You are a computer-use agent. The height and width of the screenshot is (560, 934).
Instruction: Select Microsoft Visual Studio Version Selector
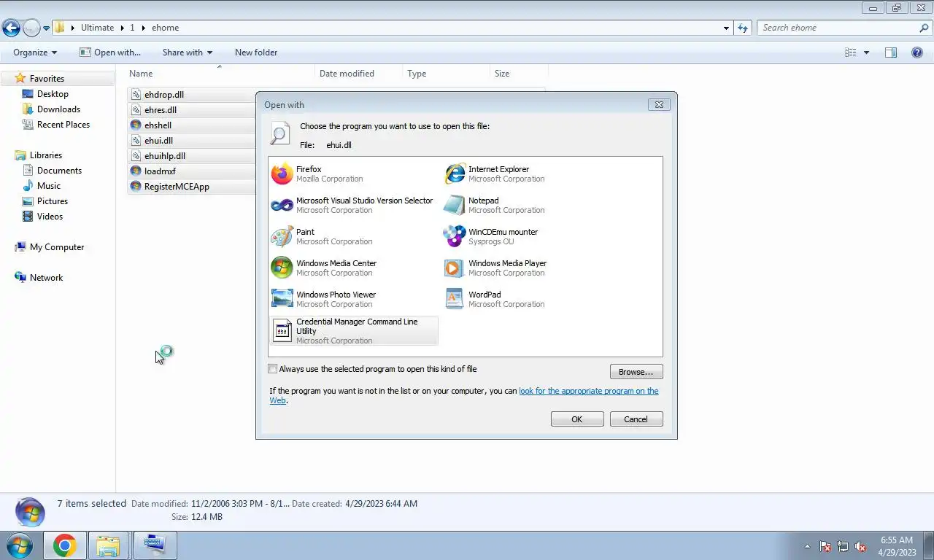click(354, 205)
